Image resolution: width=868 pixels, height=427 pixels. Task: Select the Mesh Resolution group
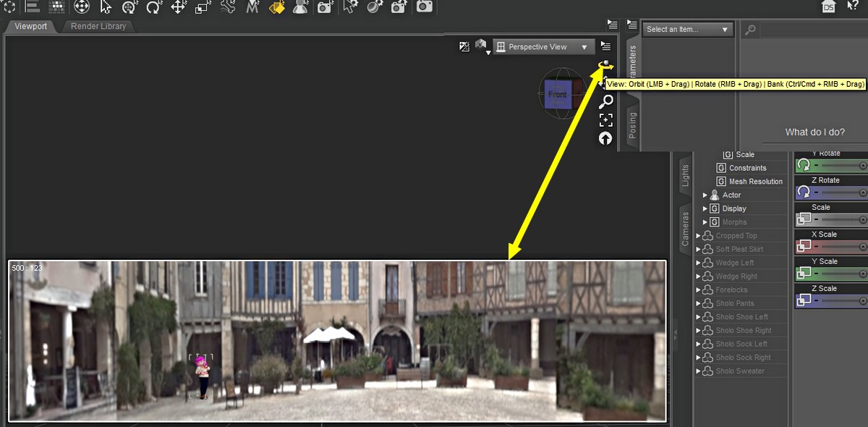tap(756, 182)
